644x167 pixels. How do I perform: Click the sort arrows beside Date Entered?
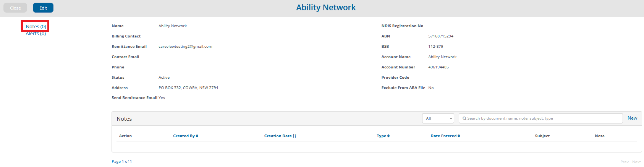[x=459, y=136]
